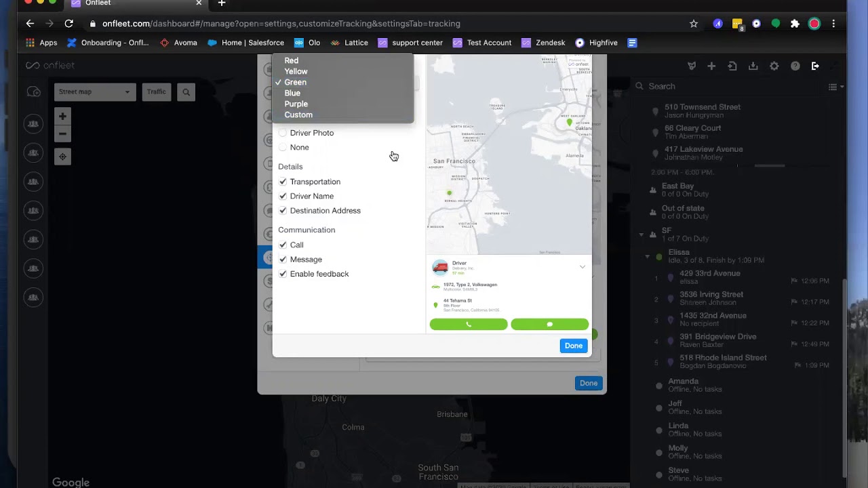Click Done in the tracking customization popup
Screen dimensions: 868x488
(574, 346)
